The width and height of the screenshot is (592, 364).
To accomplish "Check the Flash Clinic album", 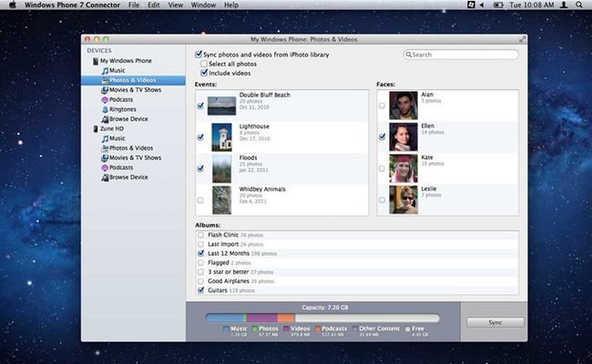I will (201, 235).
